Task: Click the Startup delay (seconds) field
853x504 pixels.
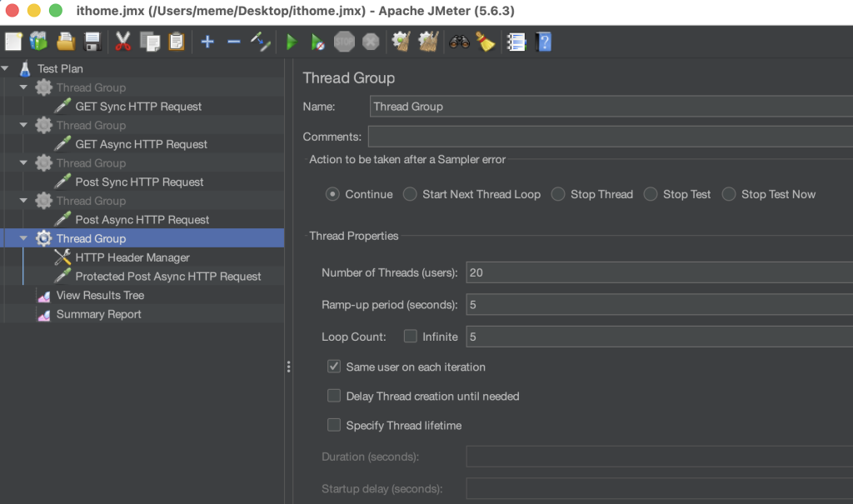Action: point(660,488)
